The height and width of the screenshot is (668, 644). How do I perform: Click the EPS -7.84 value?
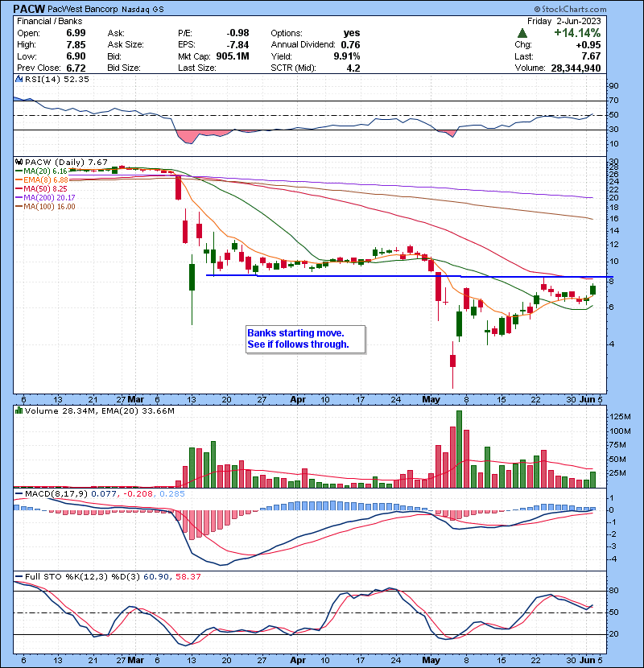tap(237, 45)
